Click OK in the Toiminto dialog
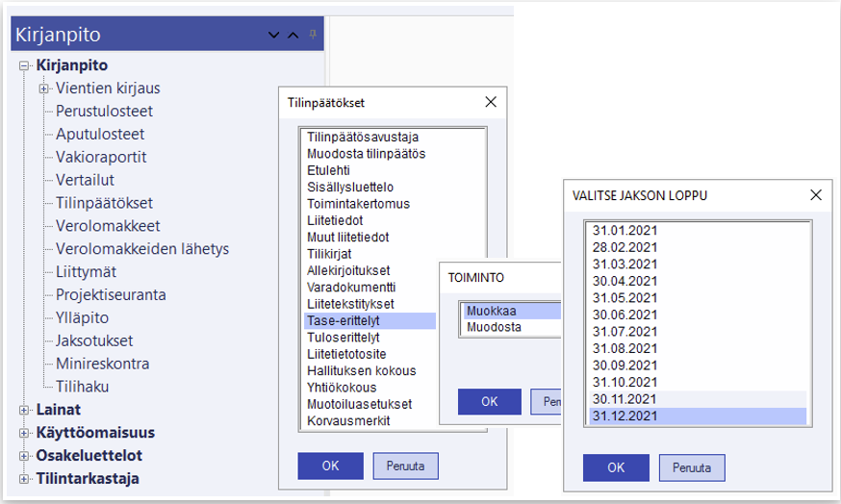This screenshot has height=504, width=841. click(x=489, y=400)
